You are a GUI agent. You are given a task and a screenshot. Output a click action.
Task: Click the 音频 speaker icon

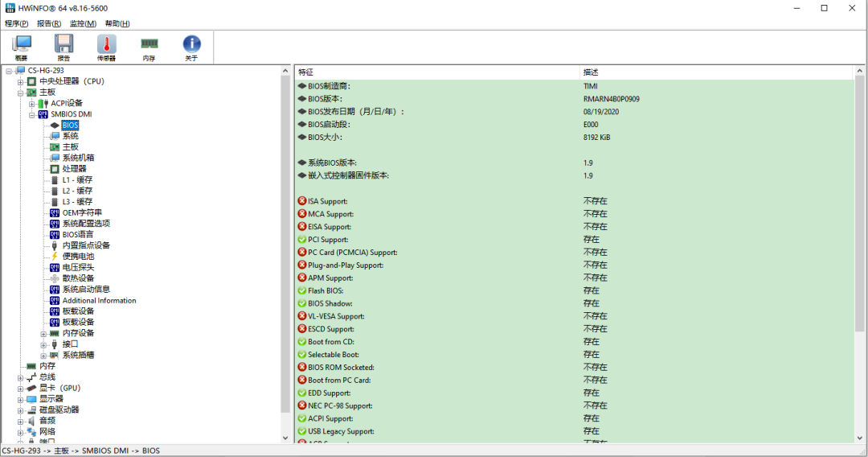point(31,421)
